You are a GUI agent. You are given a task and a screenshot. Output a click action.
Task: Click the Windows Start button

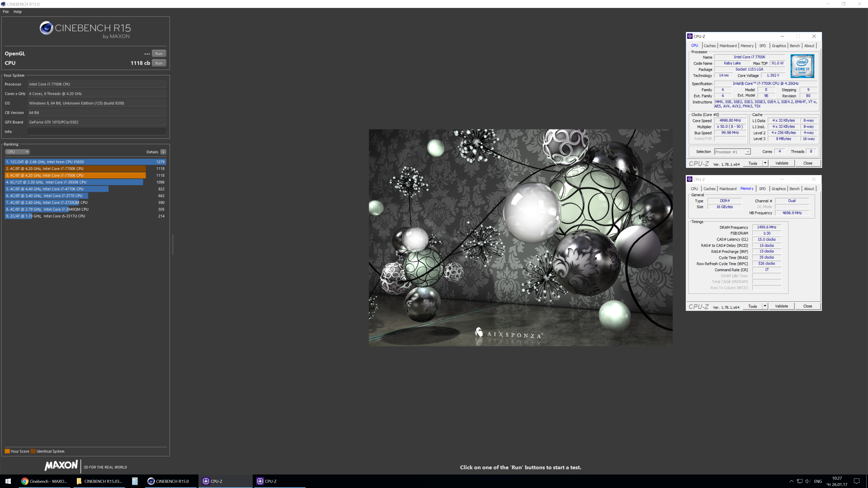pos(8,481)
